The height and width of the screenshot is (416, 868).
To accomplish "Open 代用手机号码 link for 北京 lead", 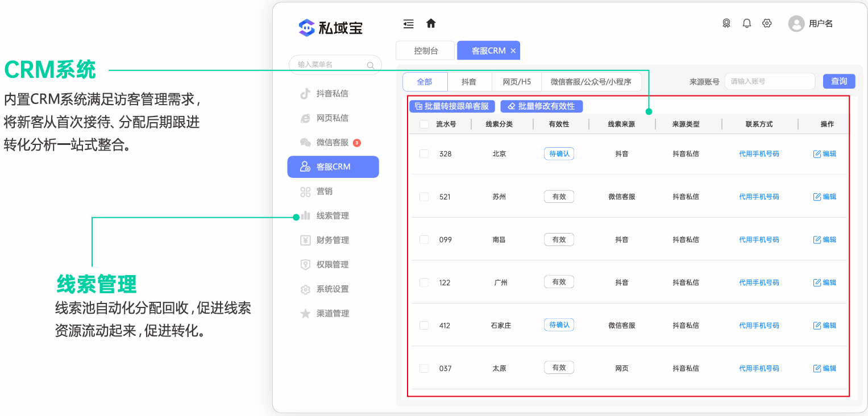I will [759, 153].
